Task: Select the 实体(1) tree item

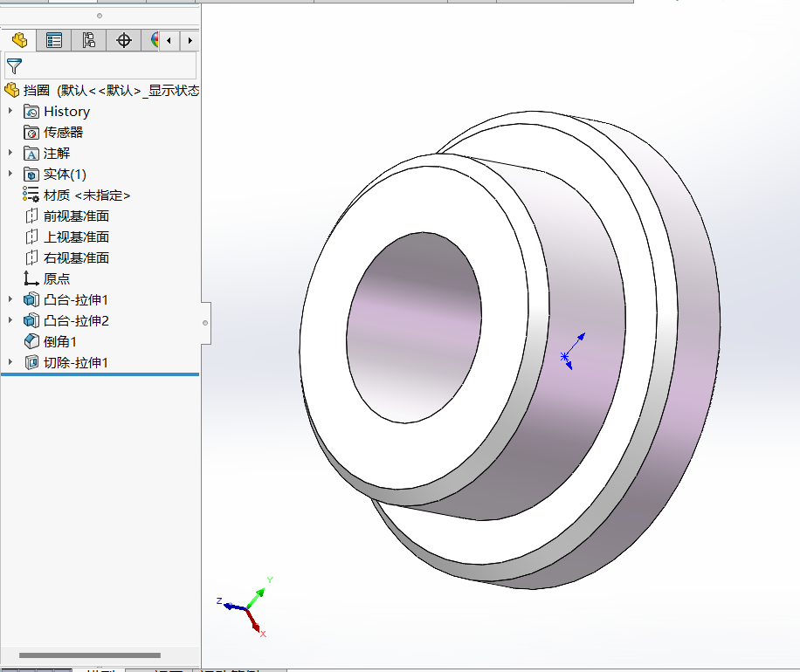Action: tap(65, 175)
